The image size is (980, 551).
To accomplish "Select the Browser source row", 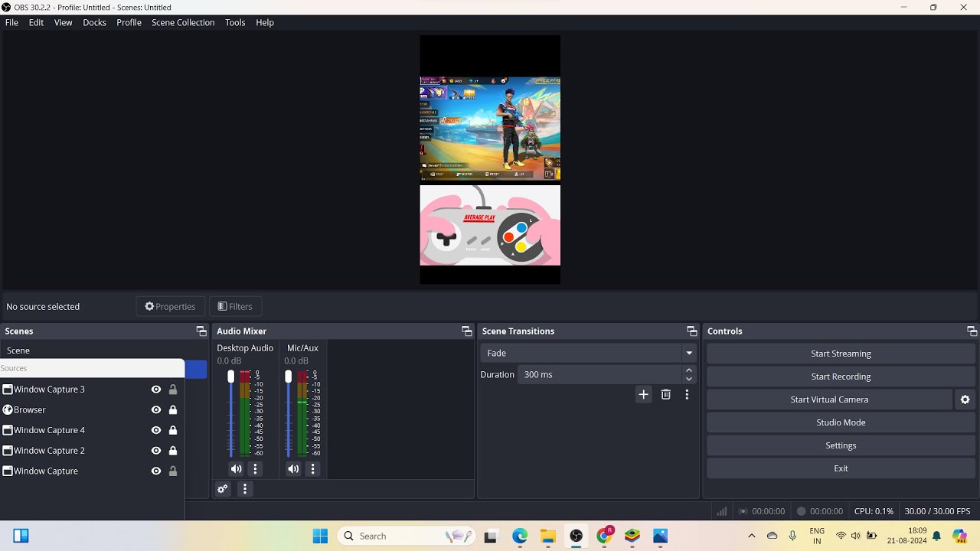I will pos(92,410).
